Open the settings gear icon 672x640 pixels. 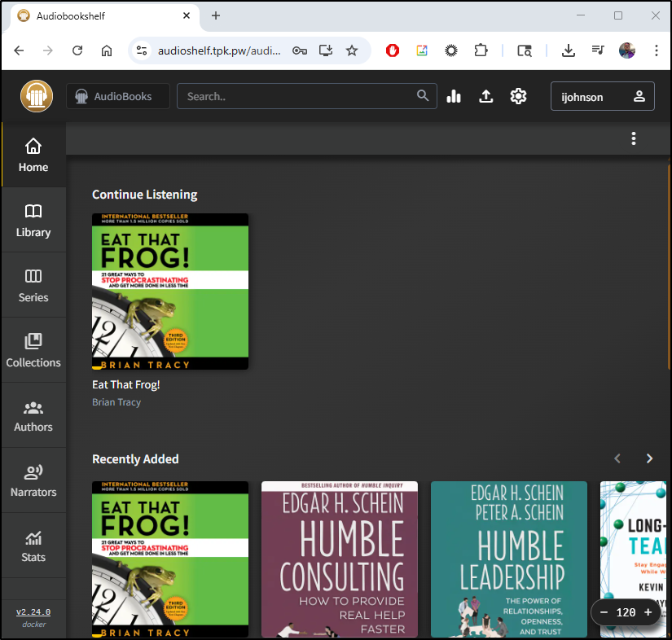[518, 96]
